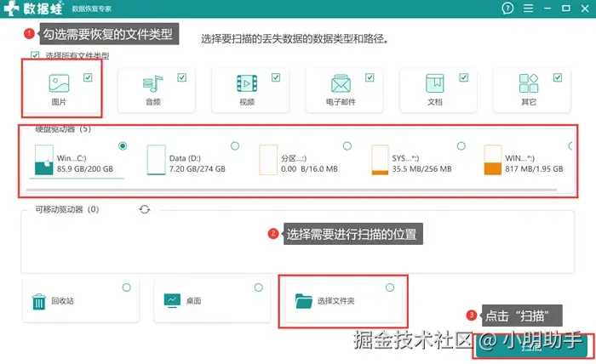Viewport: 596px width, 364px height.
Task: Click the 数据恢复专家 subtitle text
Action: [92, 9]
